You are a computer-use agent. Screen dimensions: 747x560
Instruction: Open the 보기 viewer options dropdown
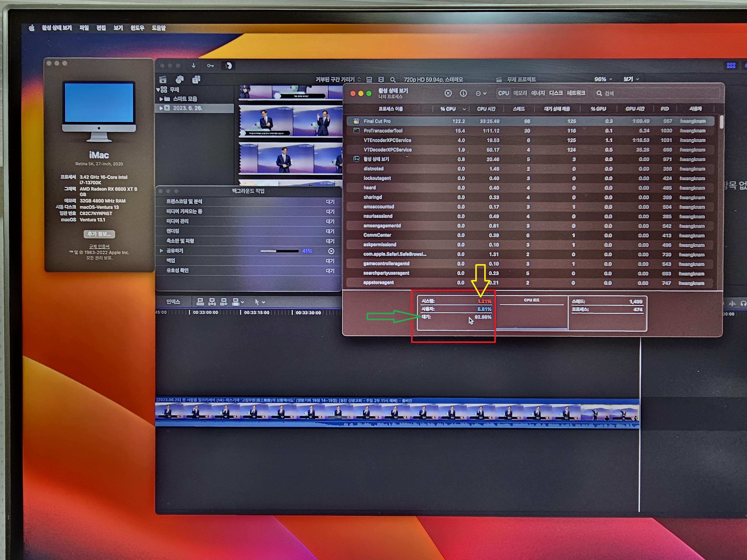tap(631, 79)
